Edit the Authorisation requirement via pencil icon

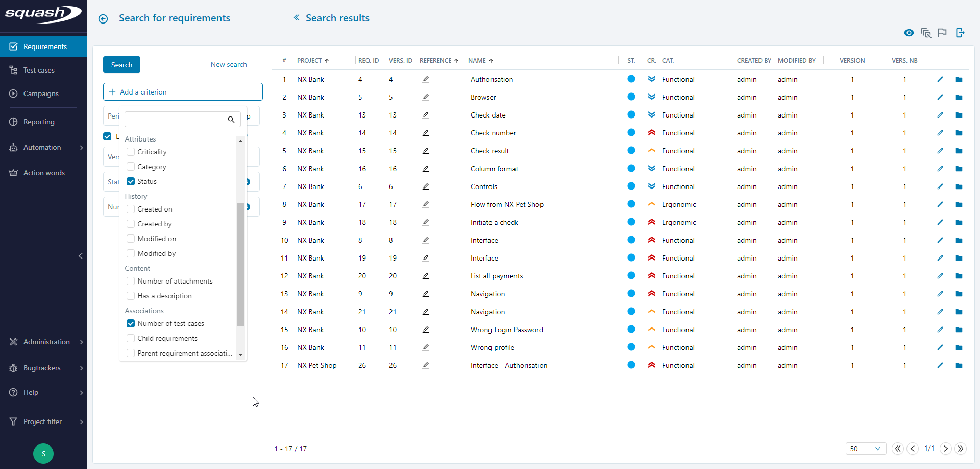[x=941, y=79]
